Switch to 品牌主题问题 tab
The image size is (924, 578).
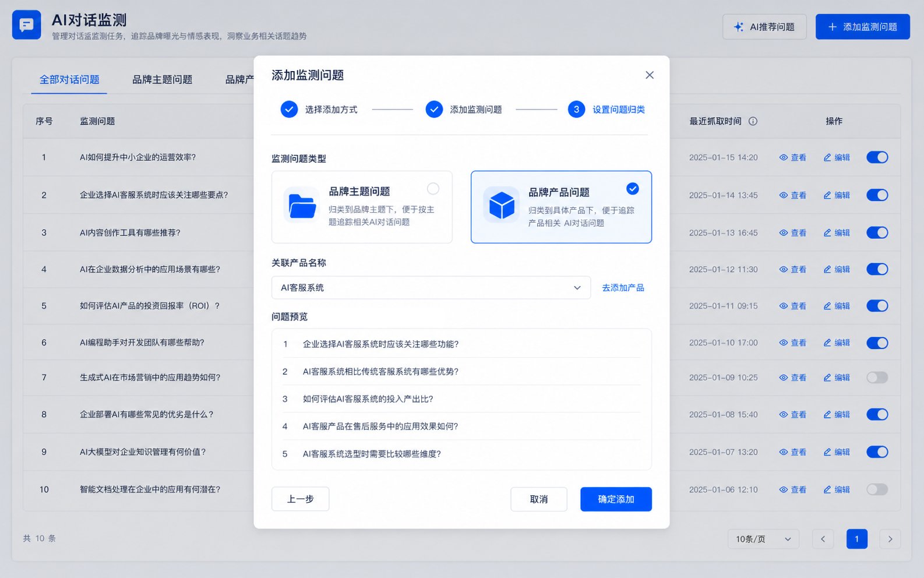click(162, 80)
